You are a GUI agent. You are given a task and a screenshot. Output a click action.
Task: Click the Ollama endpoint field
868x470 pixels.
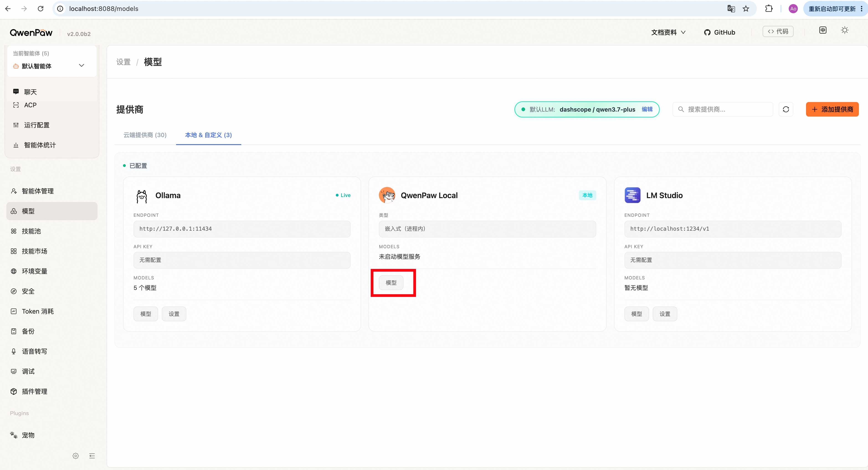(x=242, y=229)
